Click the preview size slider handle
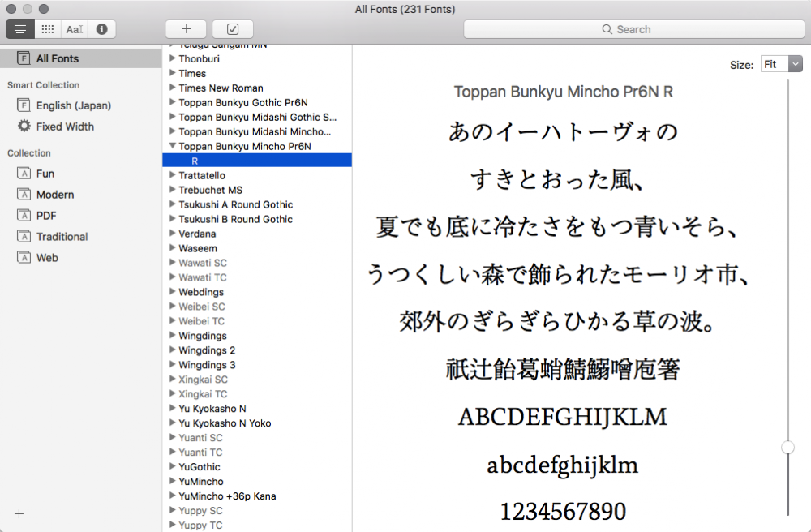This screenshot has height=532, width=811. coord(787,447)
